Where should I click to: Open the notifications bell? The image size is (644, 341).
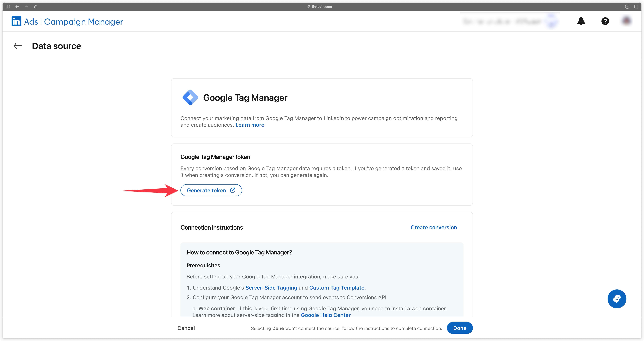point(581,21)
